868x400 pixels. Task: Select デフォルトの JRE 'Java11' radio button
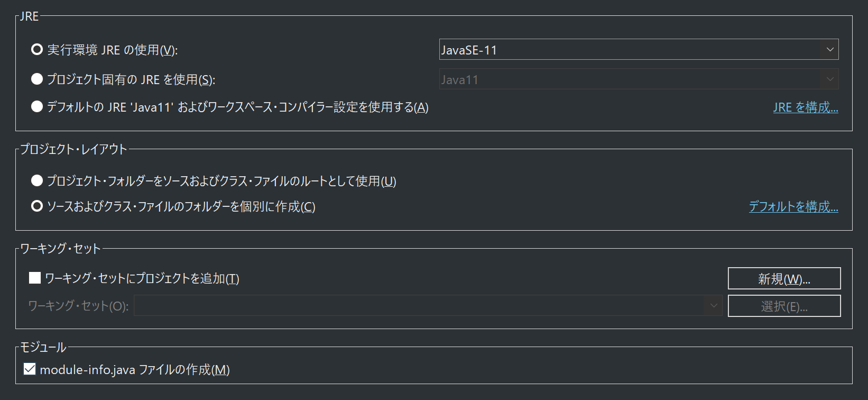point(36,106)
